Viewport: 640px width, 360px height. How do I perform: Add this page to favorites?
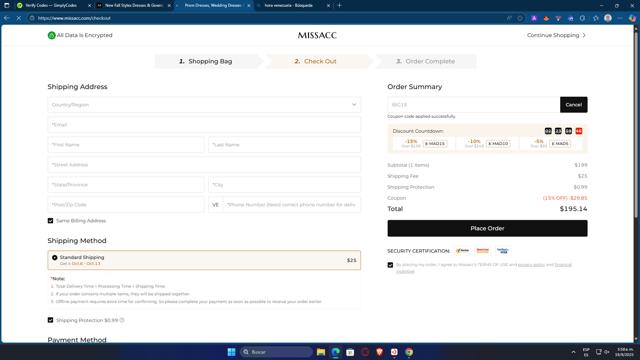(x=596, y=18)
